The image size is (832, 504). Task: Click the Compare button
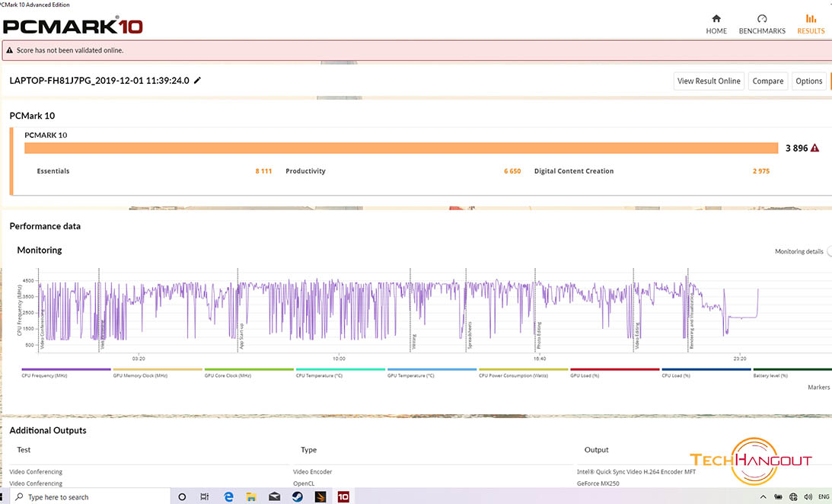768,81
